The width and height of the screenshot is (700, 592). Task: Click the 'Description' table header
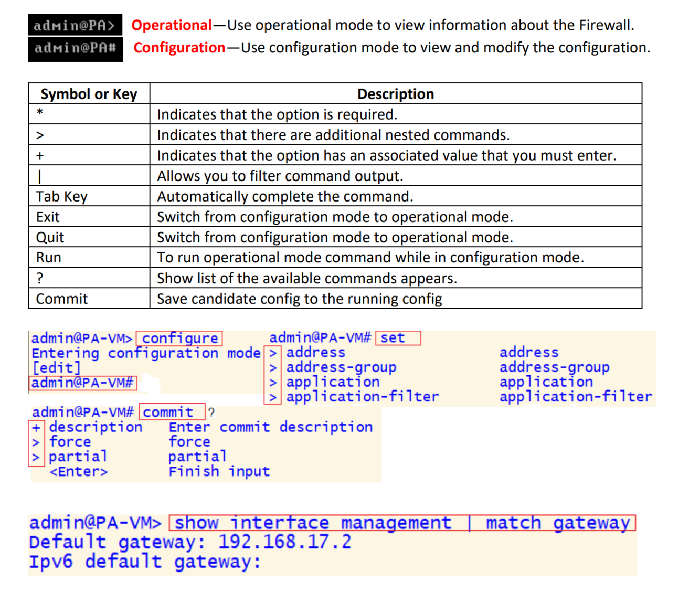point(396,93)
